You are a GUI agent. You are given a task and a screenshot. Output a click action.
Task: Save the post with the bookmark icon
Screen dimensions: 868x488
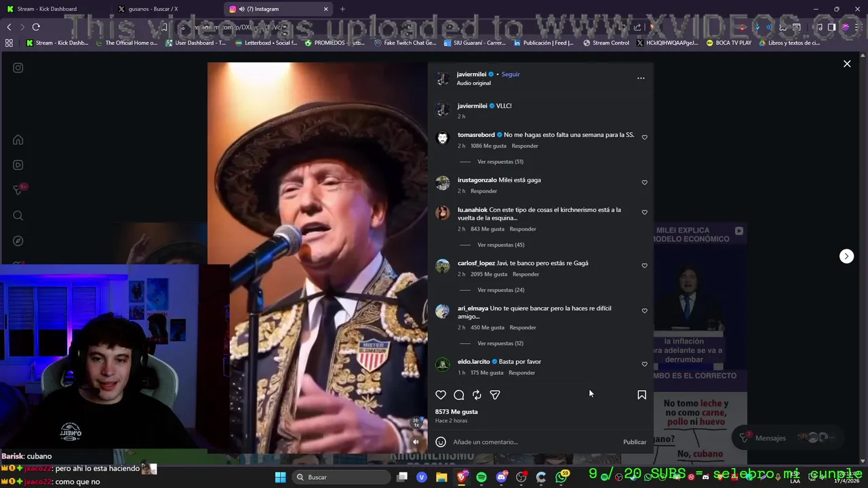point(642,395)
